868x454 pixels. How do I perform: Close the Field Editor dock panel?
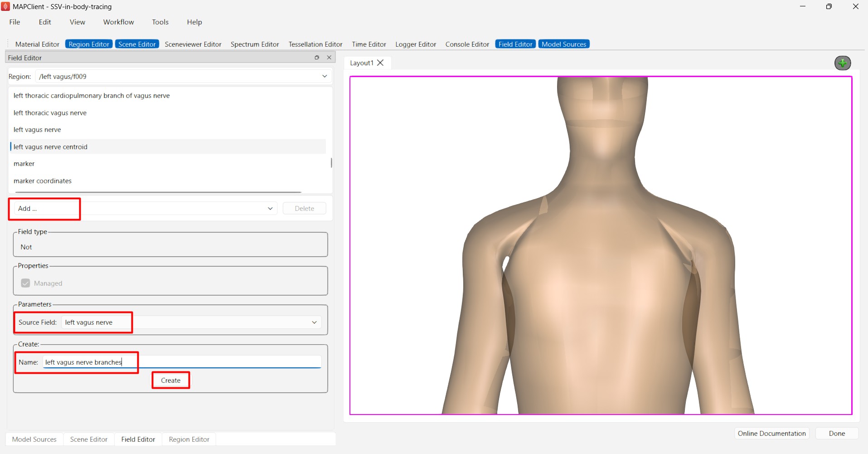pos(329,58)
